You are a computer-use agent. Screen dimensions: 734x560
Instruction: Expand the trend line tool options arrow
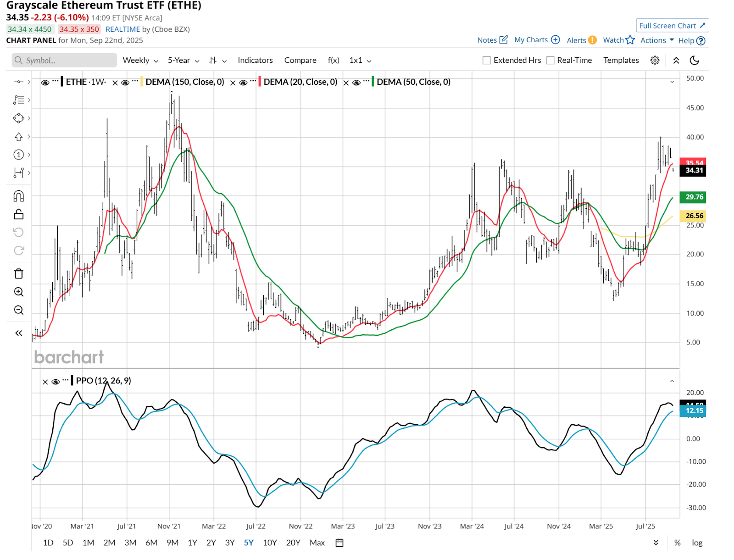29,82
